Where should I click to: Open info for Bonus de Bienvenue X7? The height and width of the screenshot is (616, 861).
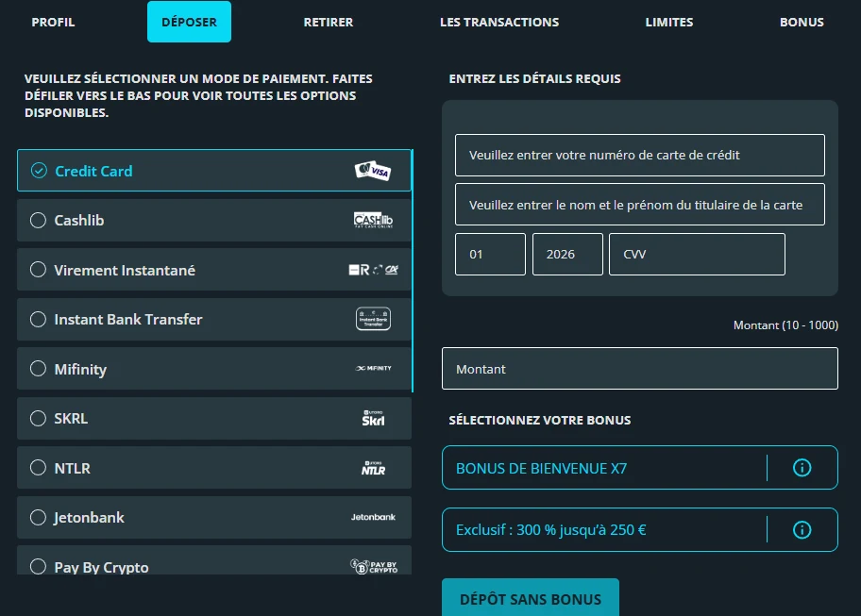[x=802, y=468]
